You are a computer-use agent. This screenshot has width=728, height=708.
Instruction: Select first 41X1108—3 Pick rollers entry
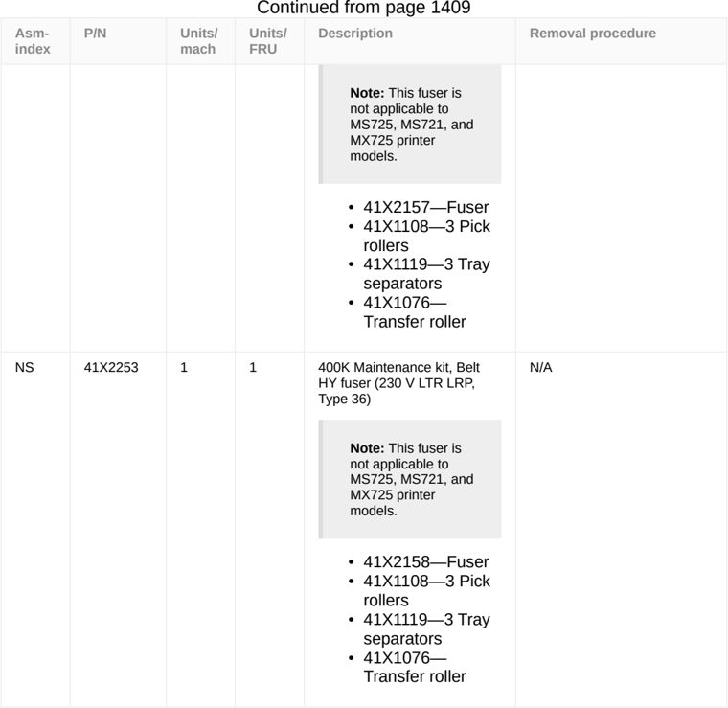426,236
